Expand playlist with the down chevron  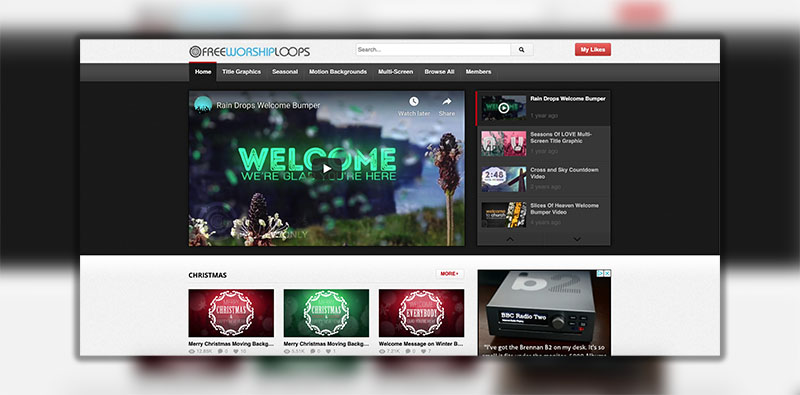577,239
